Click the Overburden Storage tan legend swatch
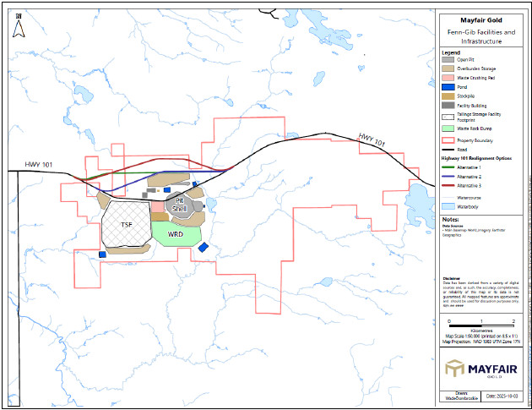Image resolution: width=532 pixels, height=410 pixels. click(448, 68)
